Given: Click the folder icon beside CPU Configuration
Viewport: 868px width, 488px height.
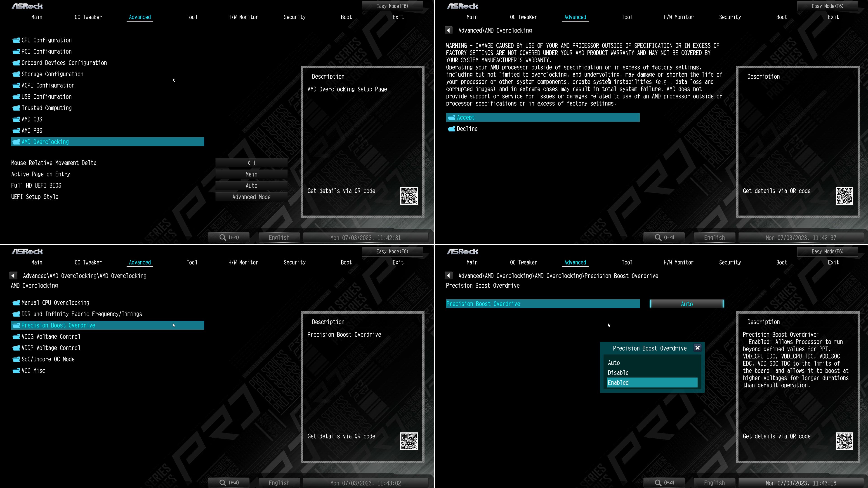Looking at the screenshot, I should pyautogui.click(x=16, y=40).
